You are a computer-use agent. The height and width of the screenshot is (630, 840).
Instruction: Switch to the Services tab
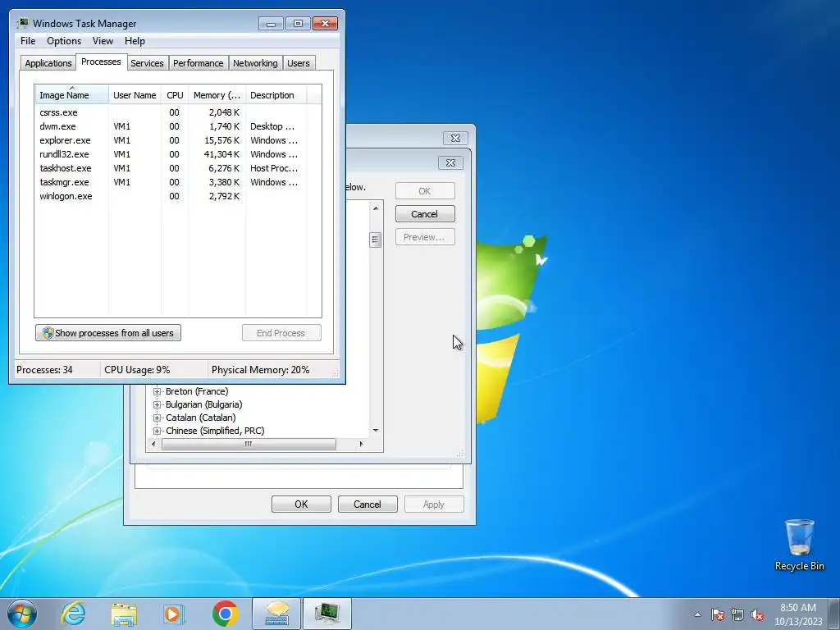(x=147, y=63)
